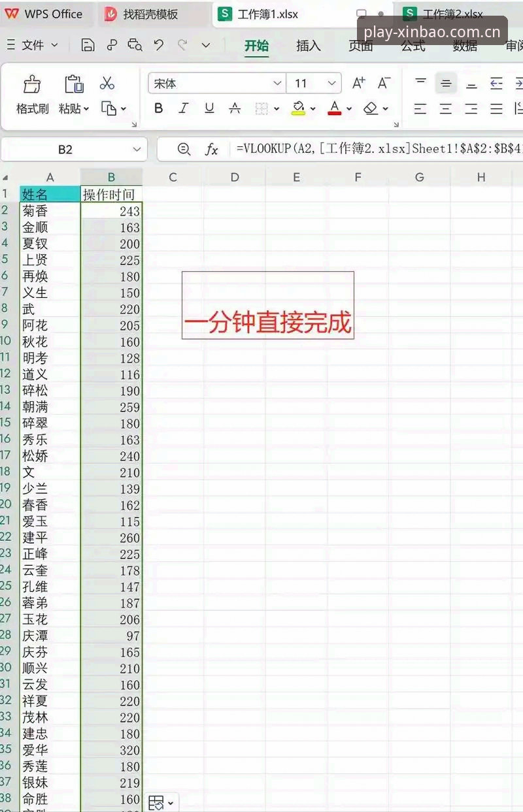Decrease font size with A- icon
The image size is (523, 812).
pyautogui.click(x=384, y=83)
